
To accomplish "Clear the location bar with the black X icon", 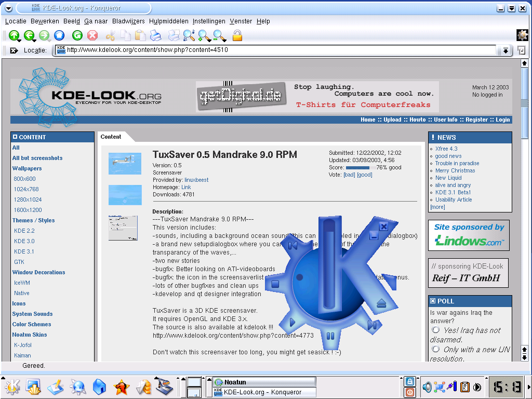I will [14, 50].
